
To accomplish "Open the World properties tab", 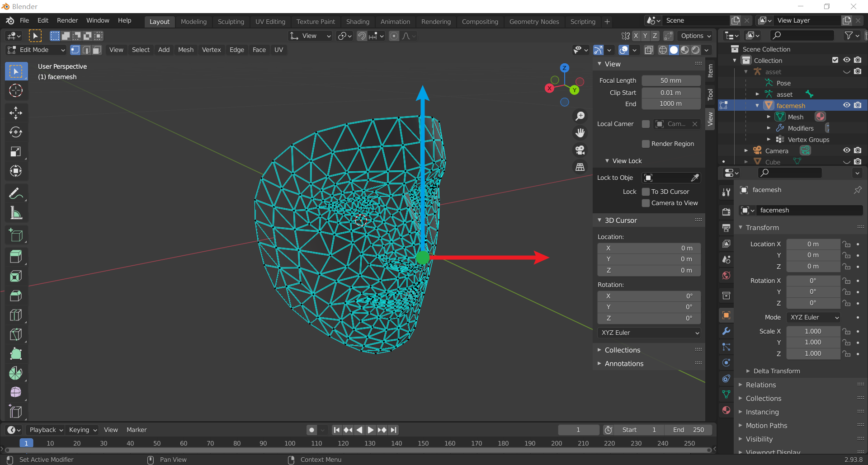I will pos(726,276).
